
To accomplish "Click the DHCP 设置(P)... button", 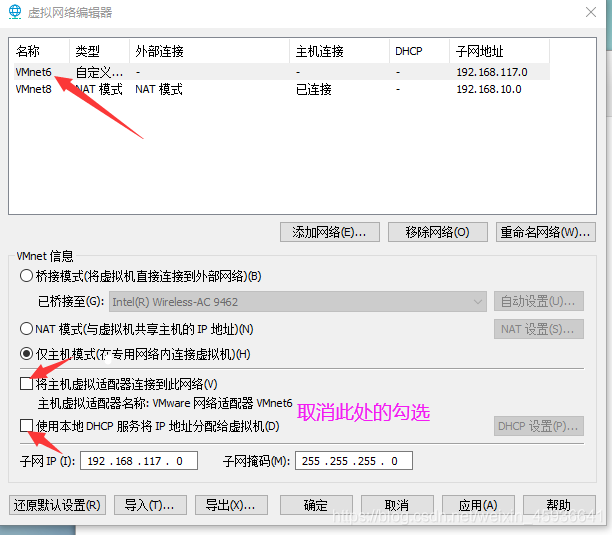I will (x=539, y=426).
